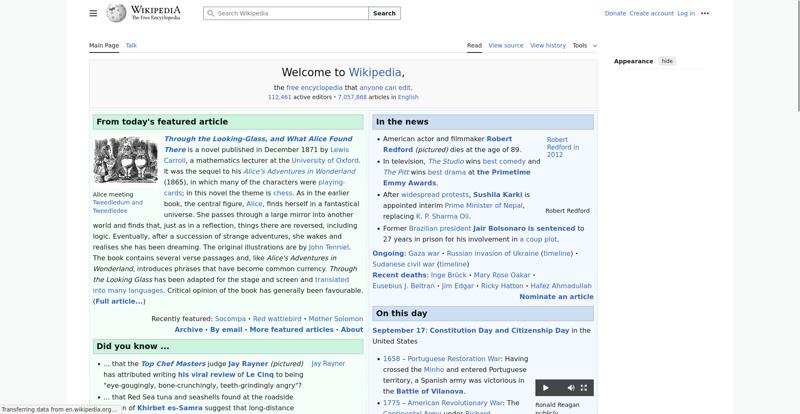
Task: Select the Read tab
Action: pyautogui.click(x=474, y=45)
